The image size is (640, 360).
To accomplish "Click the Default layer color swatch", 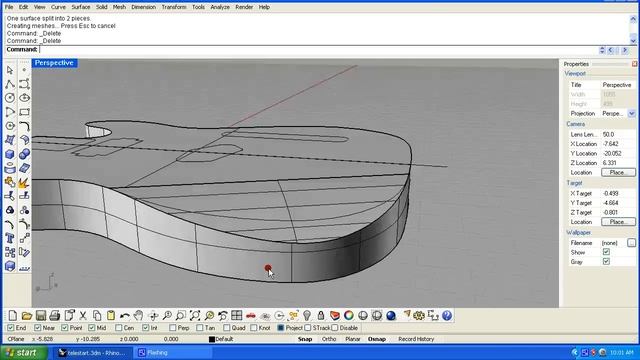I will [x=212, y=339].
